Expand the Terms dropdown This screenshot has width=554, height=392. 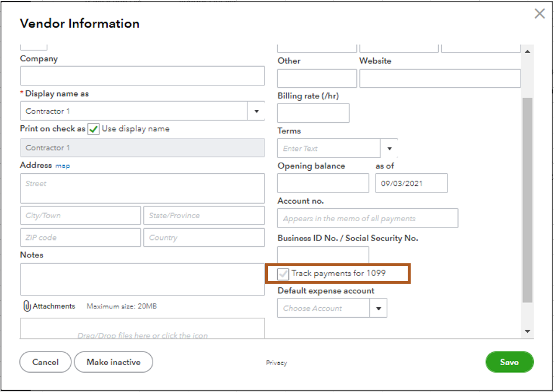390,148
